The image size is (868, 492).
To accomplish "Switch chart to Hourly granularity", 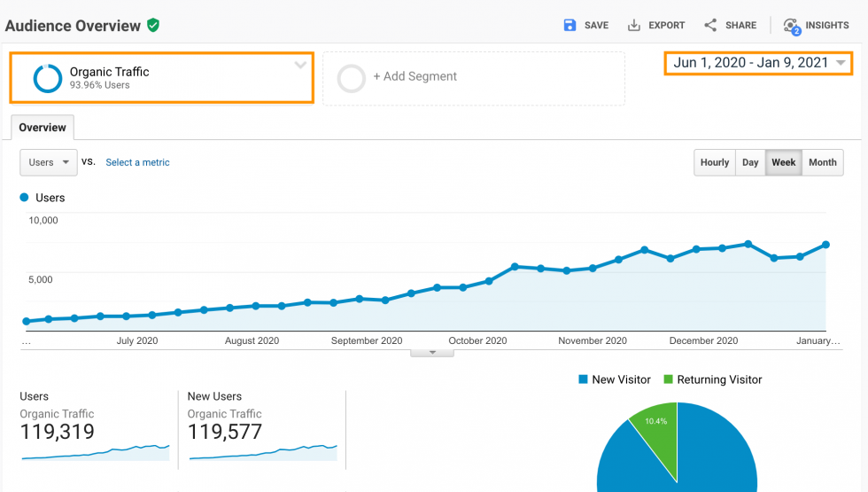I will tap(715, 162).
